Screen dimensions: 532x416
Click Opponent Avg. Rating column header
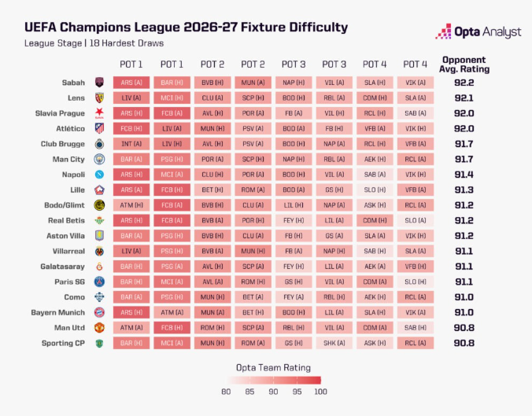[x=464, y=64]
